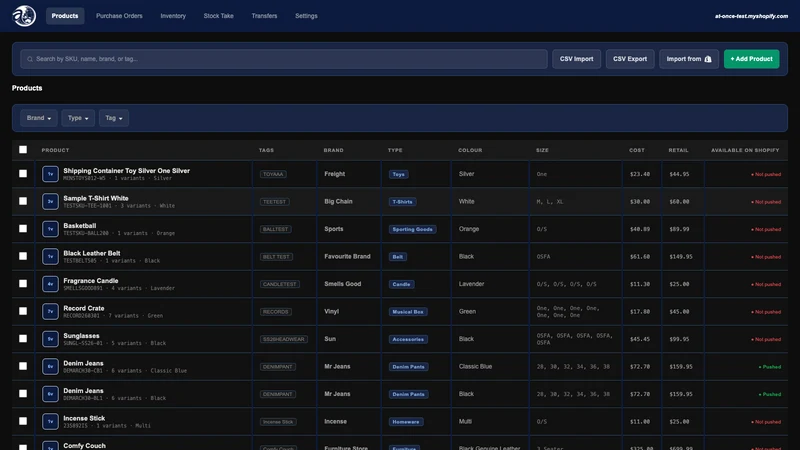The width and height of the screenshot is (800, 450).
Task: Click the Smells Good brand cell
Action: click(343, 284)
